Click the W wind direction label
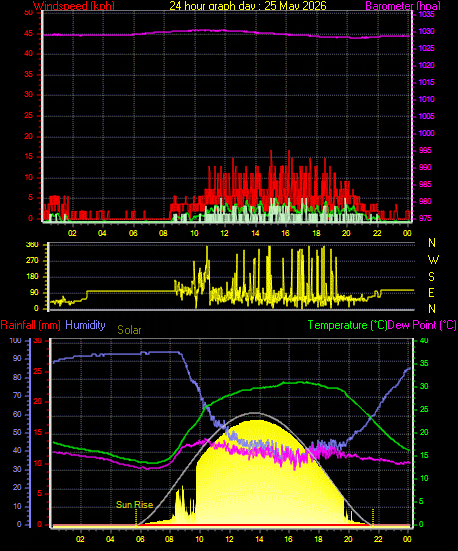 433,260
